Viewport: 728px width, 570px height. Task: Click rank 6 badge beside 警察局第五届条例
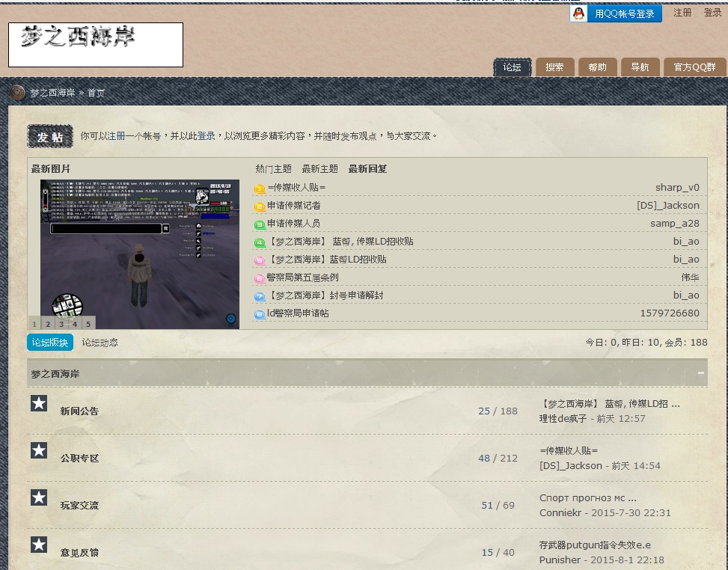click(x=260, y=278)
